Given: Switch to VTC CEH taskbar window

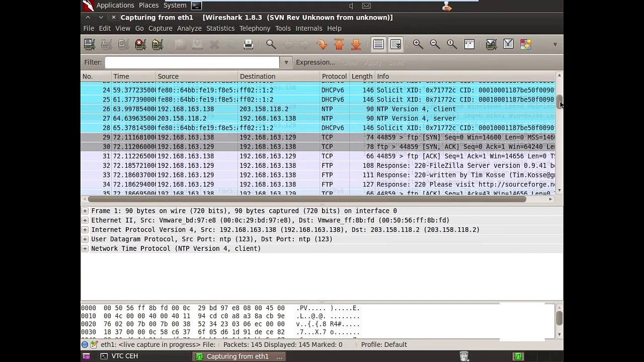Looking at the screenshot, I should [119, 356].
